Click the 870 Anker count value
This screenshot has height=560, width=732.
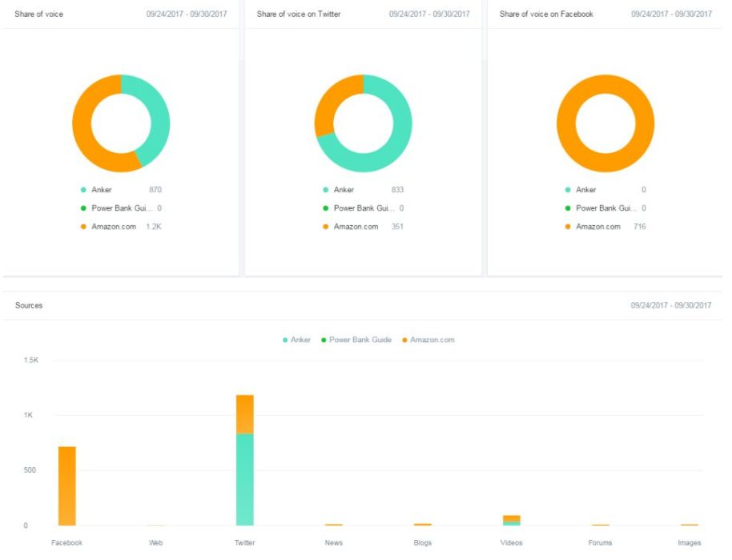(155, 190)
